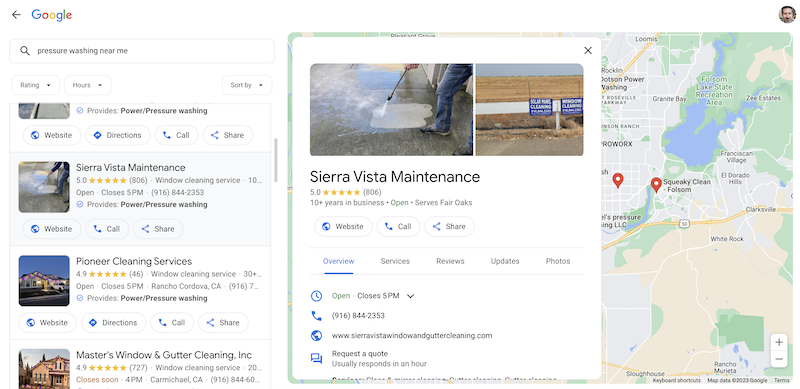Click Call for the first partially shown listing

click(x=176, y=135)
